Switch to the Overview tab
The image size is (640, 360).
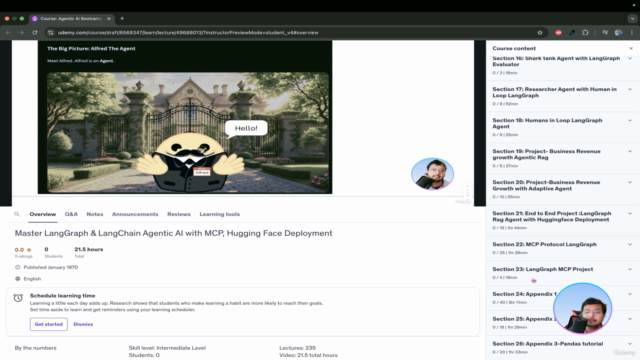(x=42, y=214)
